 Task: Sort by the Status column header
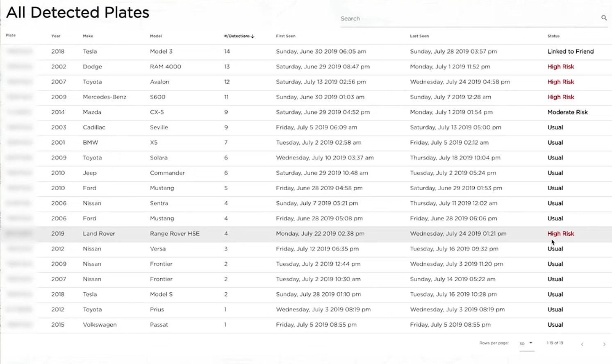[x=553, y=36]
